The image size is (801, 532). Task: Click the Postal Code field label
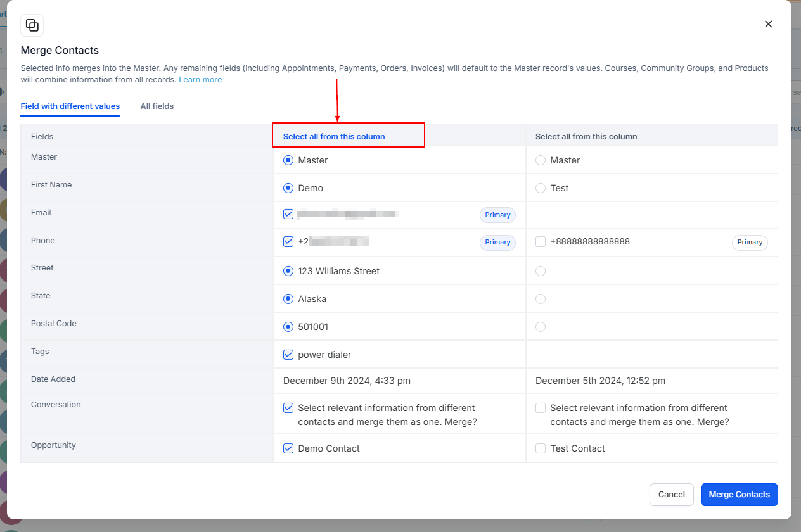pos(54,324)
